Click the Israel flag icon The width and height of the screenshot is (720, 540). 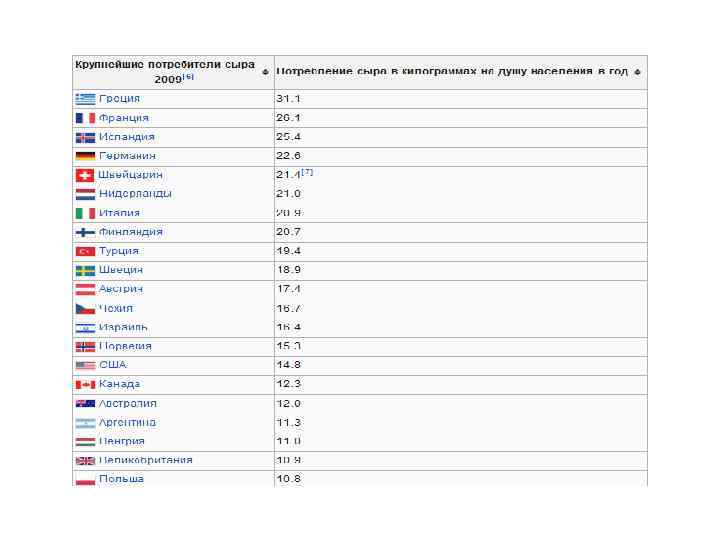(x=85, y=327)
